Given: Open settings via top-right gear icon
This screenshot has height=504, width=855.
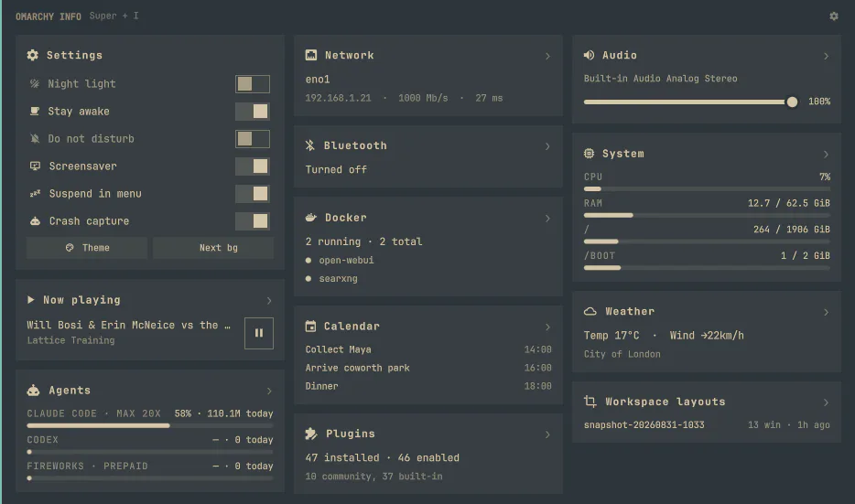Looking at the screenshot, I should click(x=833, y=16).
